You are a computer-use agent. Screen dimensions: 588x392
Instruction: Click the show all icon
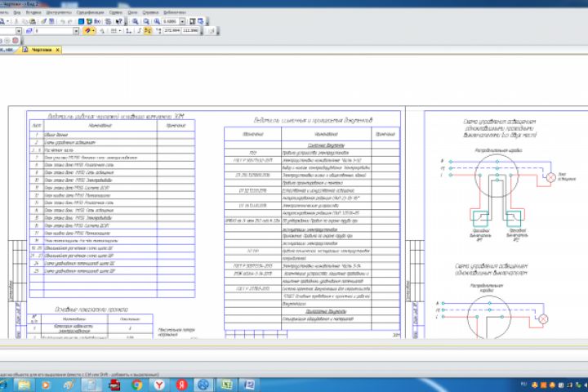201,21
